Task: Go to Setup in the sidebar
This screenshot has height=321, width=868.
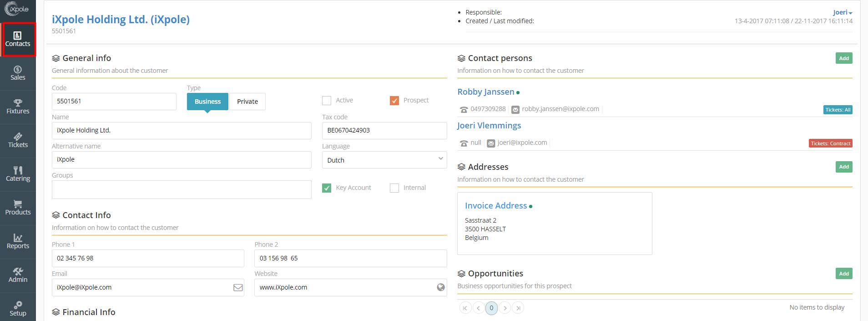Action: point(18,308)
